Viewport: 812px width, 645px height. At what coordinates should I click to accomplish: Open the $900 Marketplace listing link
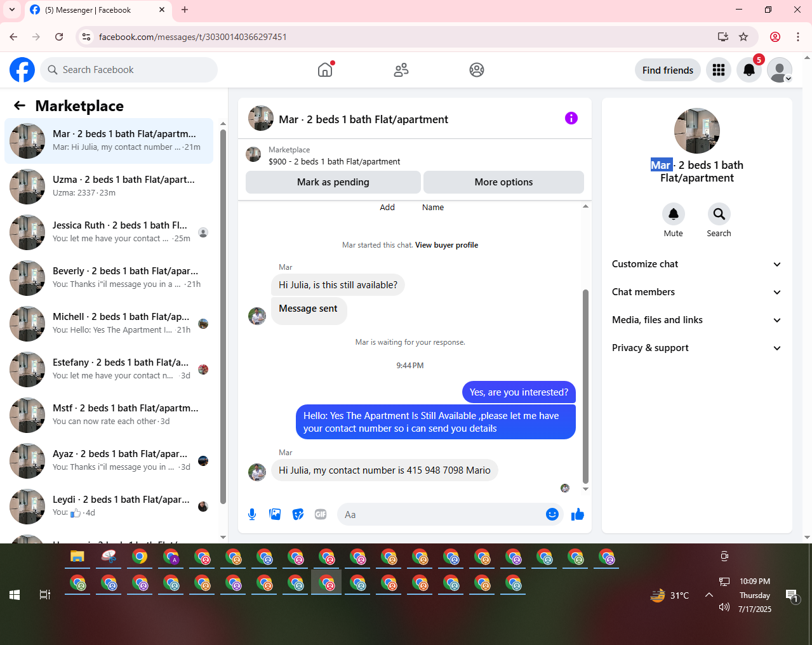pos(334,162)
